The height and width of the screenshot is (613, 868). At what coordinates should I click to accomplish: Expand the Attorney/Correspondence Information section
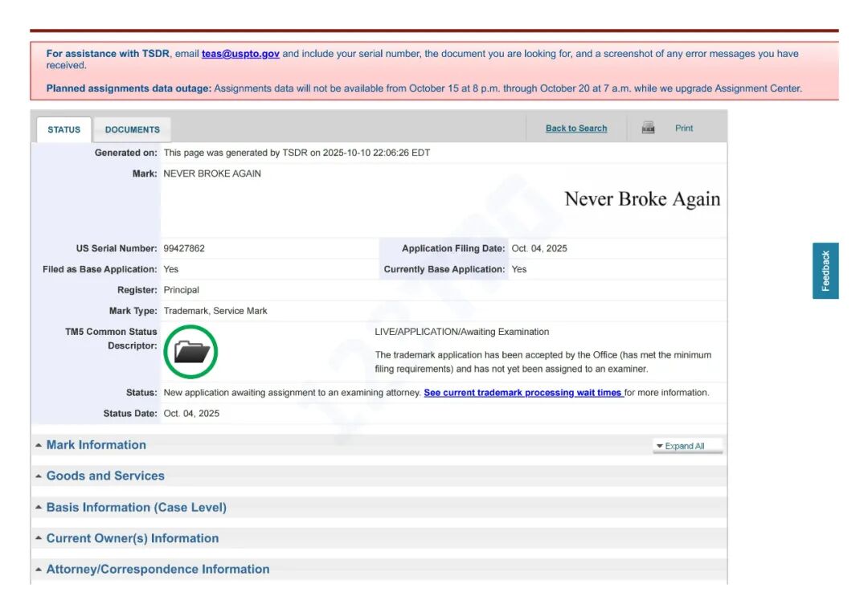(x=158, y=569)
